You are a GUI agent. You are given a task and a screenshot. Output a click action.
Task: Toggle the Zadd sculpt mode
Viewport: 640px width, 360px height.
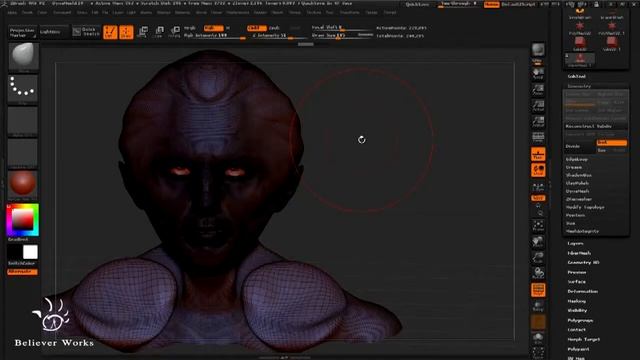click(x=256, y=28)
